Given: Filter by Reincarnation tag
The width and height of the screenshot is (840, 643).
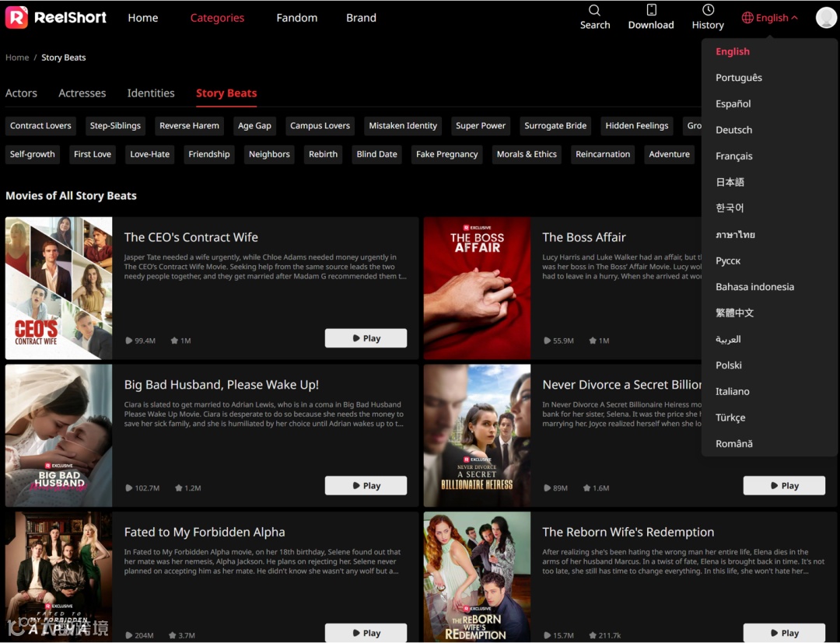Looking at the screenshot, I should (603, 154).
